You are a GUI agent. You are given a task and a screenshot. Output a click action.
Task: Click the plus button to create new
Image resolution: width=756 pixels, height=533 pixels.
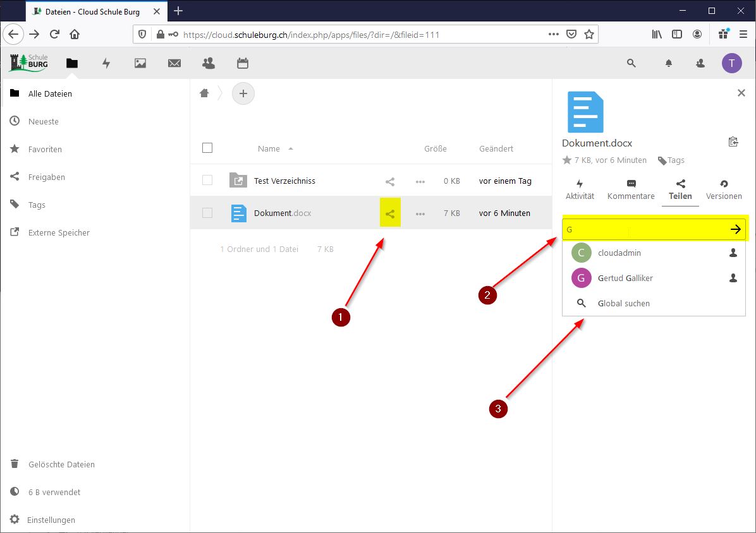243,94
